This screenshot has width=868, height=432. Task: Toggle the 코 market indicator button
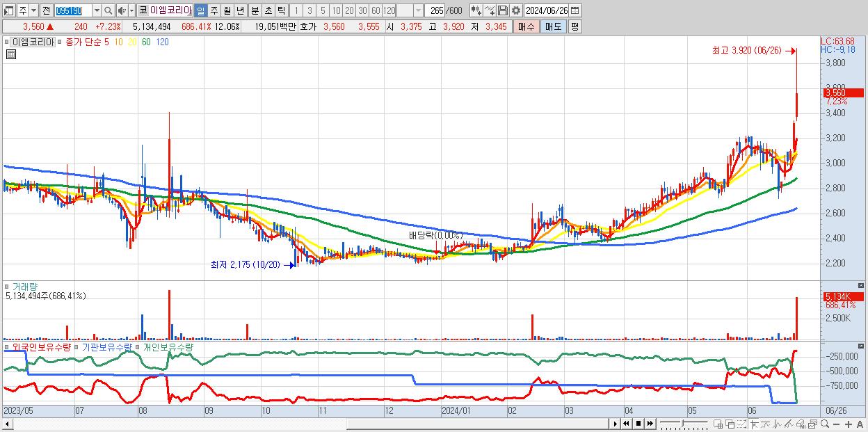point(143,10)
